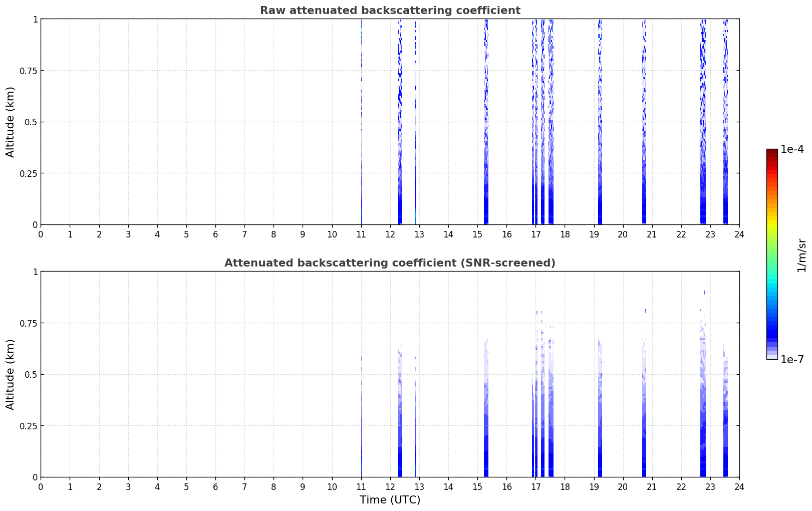Click the backscatter column near hour 19.2 in the bottom plot
This screenshot has width=812, height=511.
[600, 451]
